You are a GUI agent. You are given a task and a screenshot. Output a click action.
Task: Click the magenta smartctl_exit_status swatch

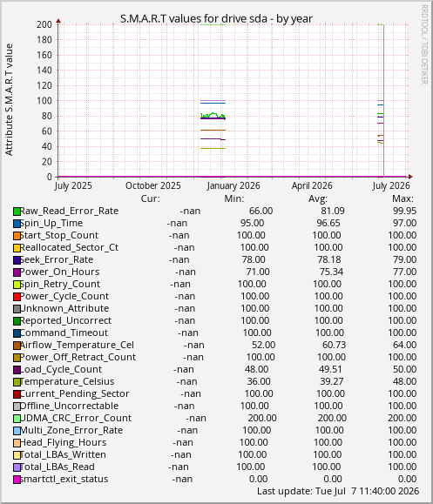[17, 480]
